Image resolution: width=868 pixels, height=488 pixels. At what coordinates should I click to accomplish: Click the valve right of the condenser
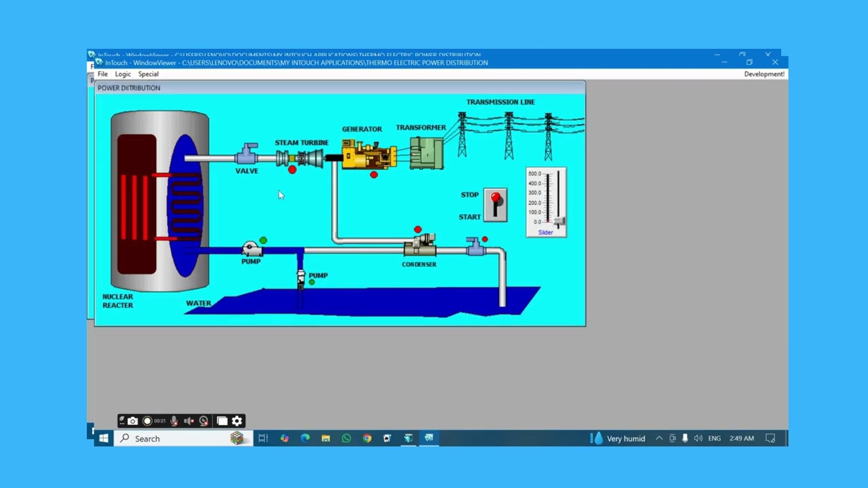[x=476, y=246]
